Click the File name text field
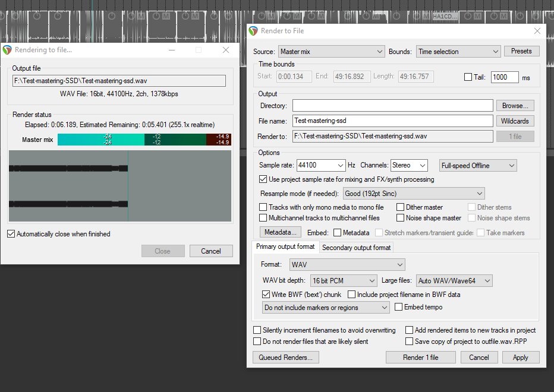Screen dimensions: 554x392 [393, 121]
